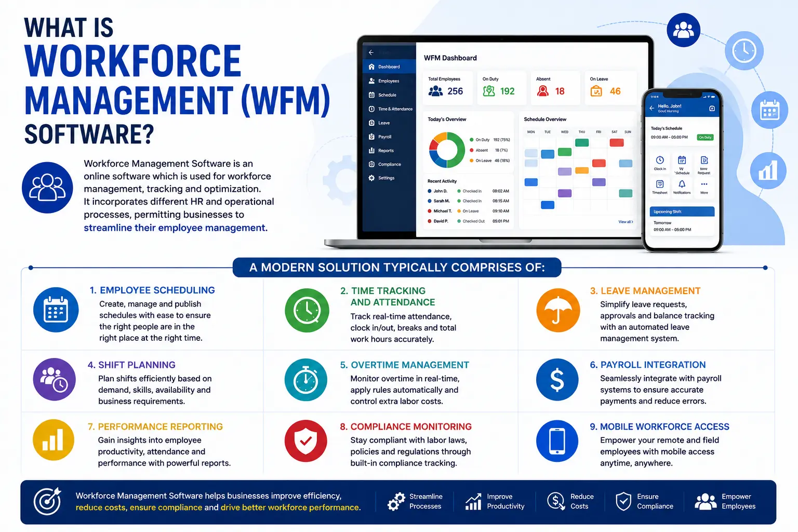Click the WED column header in schedule

coord(564,132)
